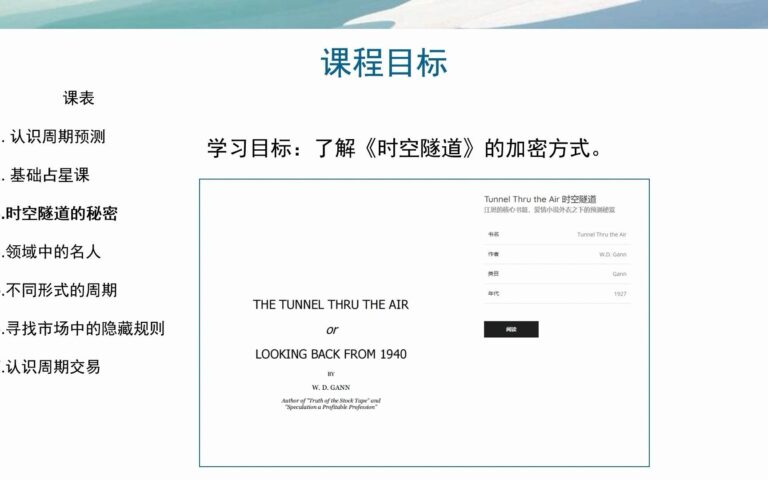Screen dimensions: 768x480
Task: Click the 1927 year value
Action: 620,294
